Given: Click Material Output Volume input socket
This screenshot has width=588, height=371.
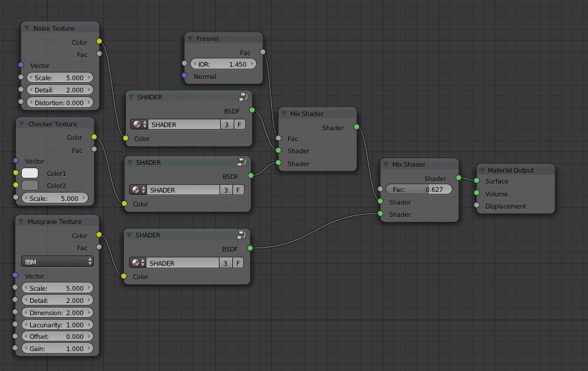Looking at the screenshot, I should coord(476,193).
